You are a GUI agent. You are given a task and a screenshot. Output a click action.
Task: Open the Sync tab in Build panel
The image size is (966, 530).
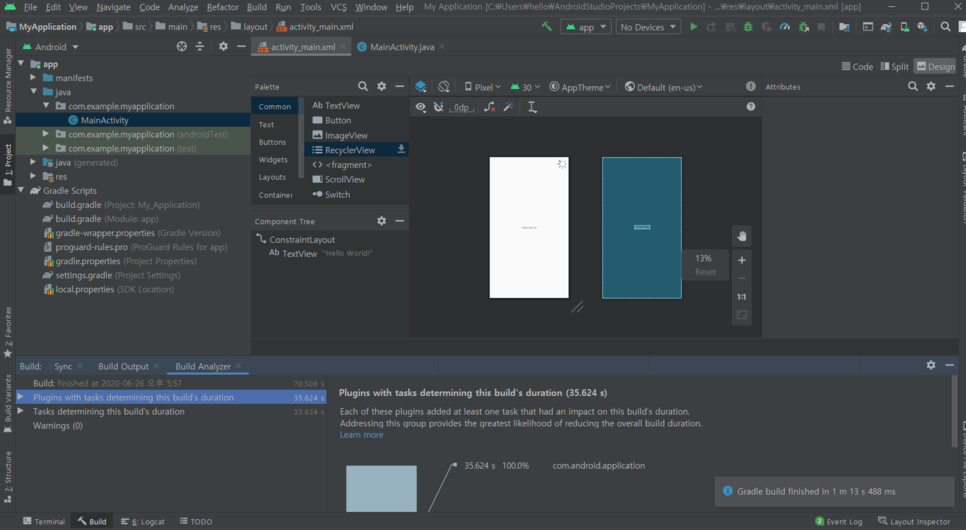63,366
